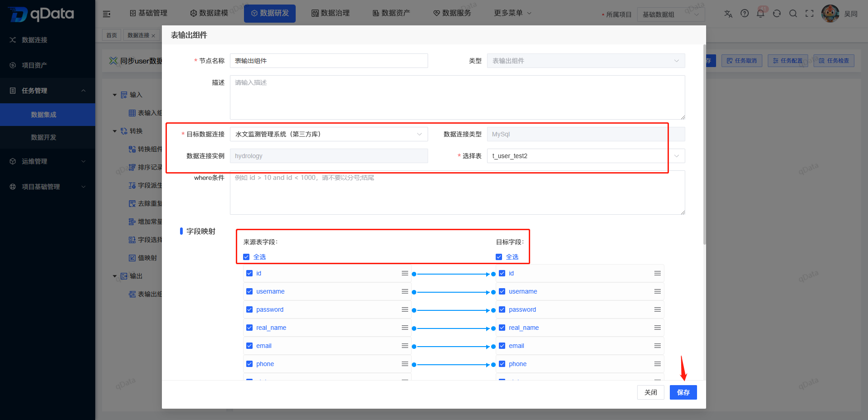Uncheck target field real_name checkbox

[502, 328]
